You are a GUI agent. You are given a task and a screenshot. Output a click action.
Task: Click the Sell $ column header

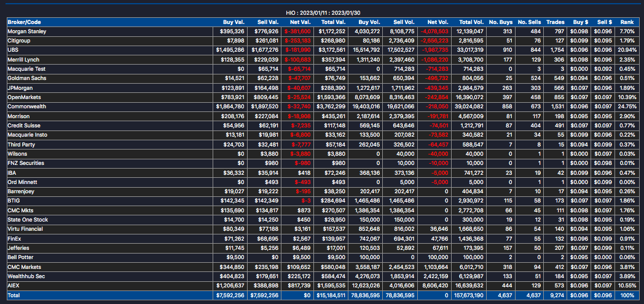605,22
